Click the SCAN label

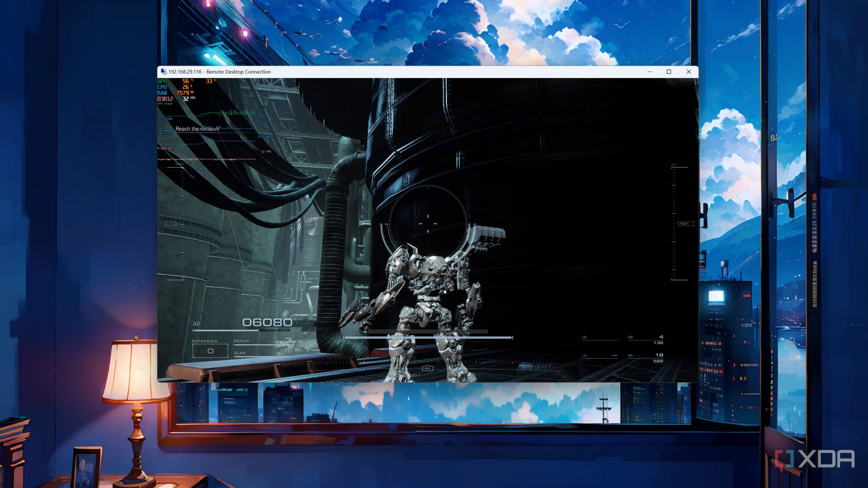point(239,353)
